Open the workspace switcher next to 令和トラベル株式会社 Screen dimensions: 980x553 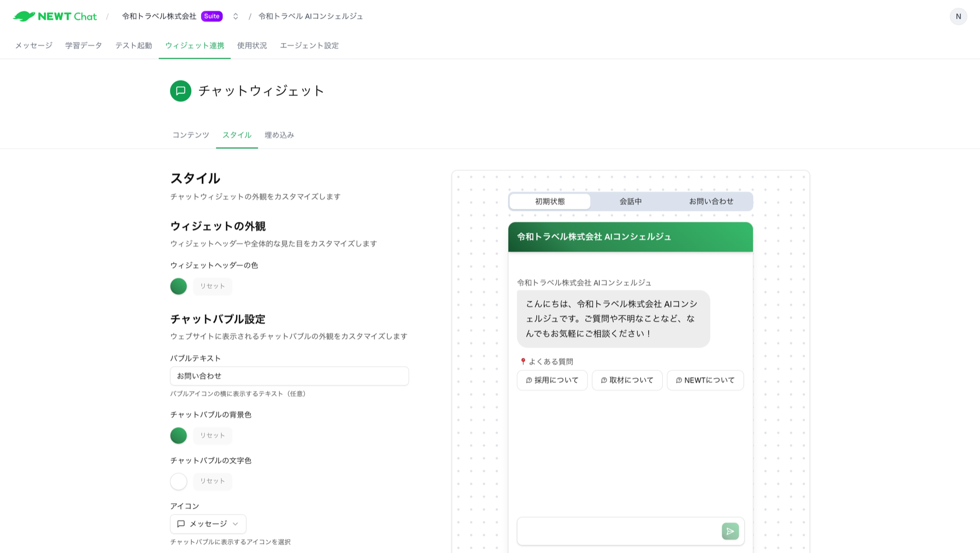coord(235,16)
